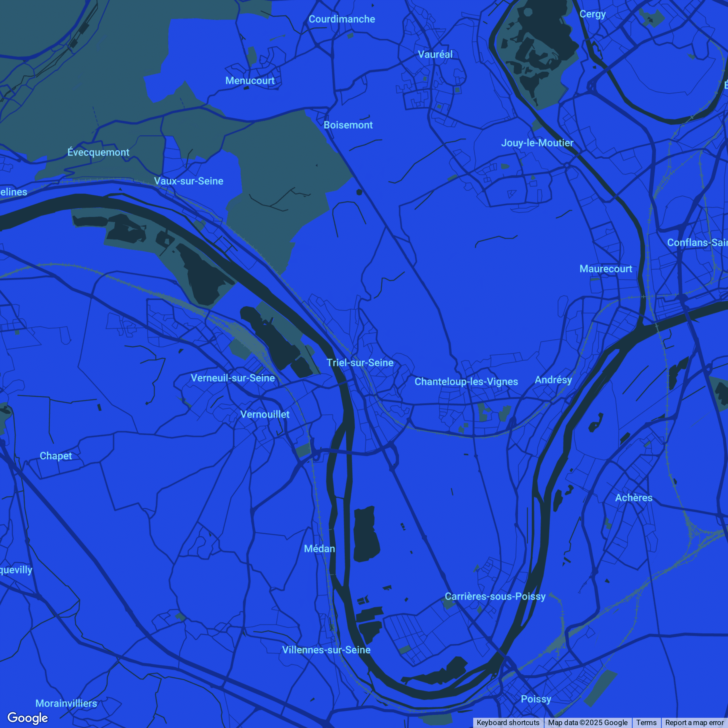Click the Conflans-Sainte-Honorine label
The height and width of the screenshot is (728, 728).
[697, 243]
